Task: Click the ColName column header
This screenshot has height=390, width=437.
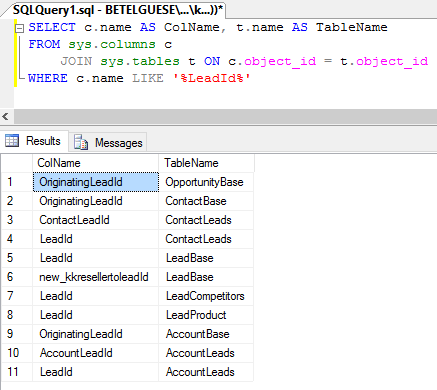Action: (96, 163)
